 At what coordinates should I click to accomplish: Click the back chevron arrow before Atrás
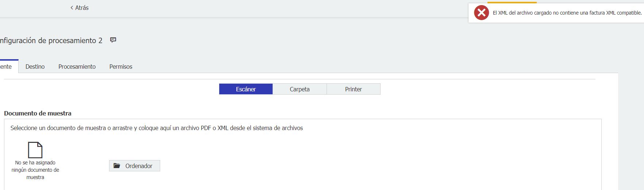(72, 8)
